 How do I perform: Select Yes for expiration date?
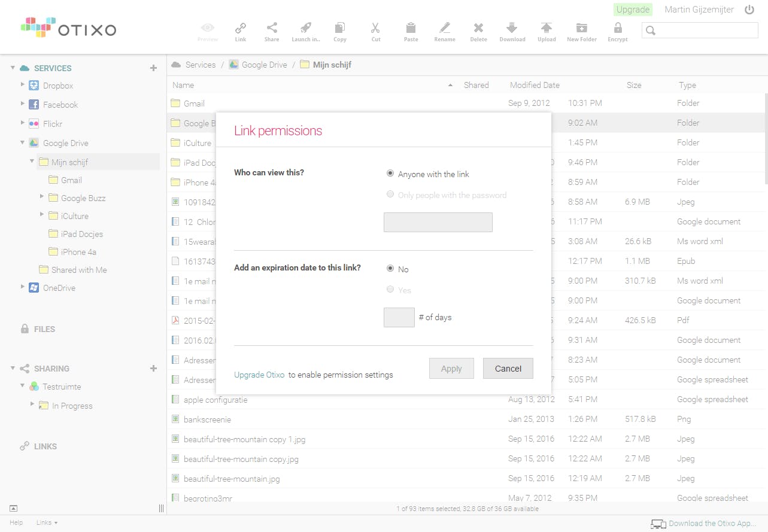tap(390, 290)
